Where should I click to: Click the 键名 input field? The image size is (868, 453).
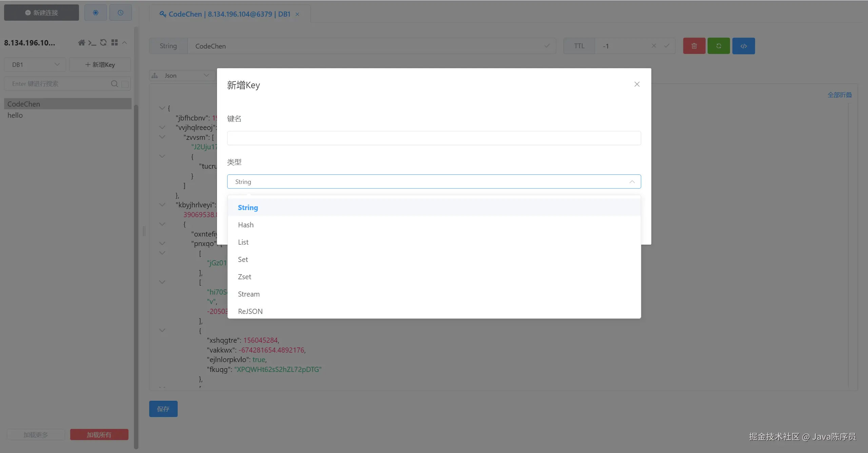coord(434,138)
